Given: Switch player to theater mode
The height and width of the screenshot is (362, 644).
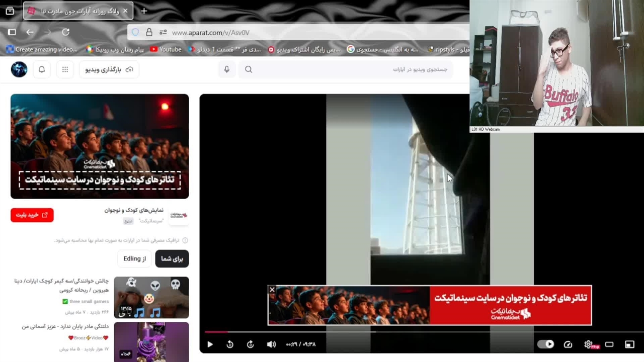Looking at the screenshot, I should pos(609,344).
